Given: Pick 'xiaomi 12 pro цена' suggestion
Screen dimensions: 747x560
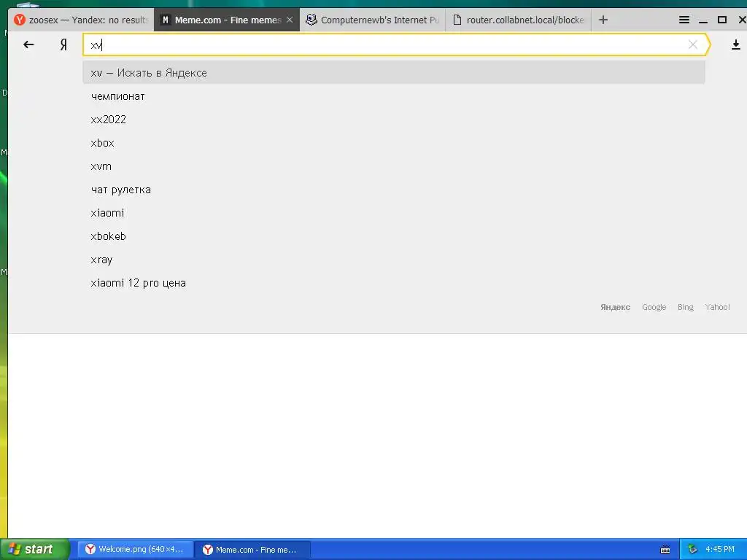Looking at the screenshot, I should tap(393, 283).
